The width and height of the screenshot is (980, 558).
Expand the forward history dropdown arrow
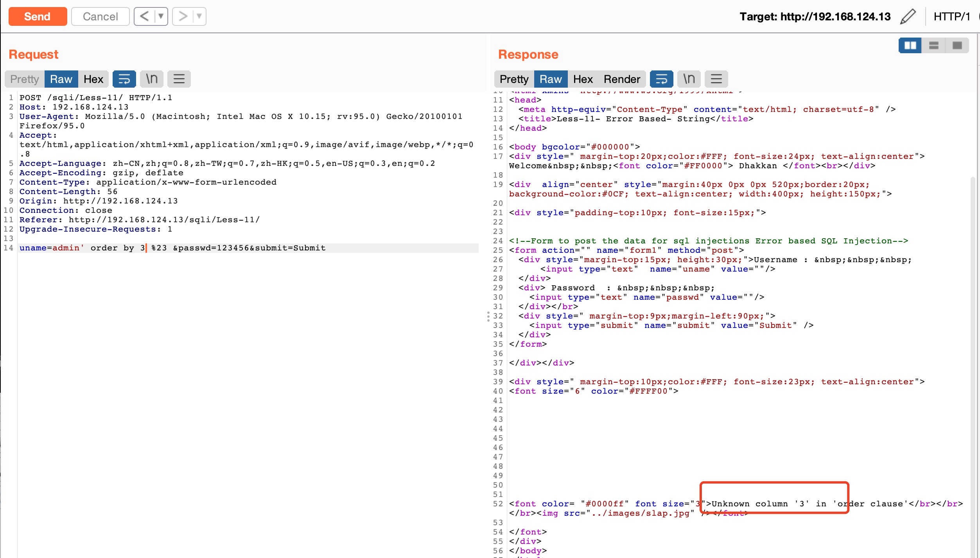point(199,16)
